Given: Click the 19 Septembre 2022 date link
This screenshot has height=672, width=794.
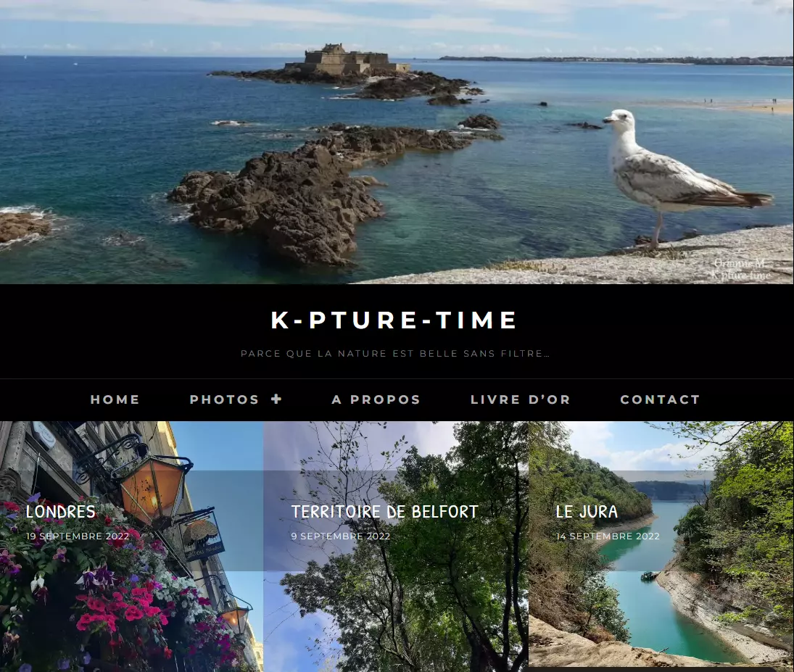Looking at the screenshot, I should coord(78,536).
